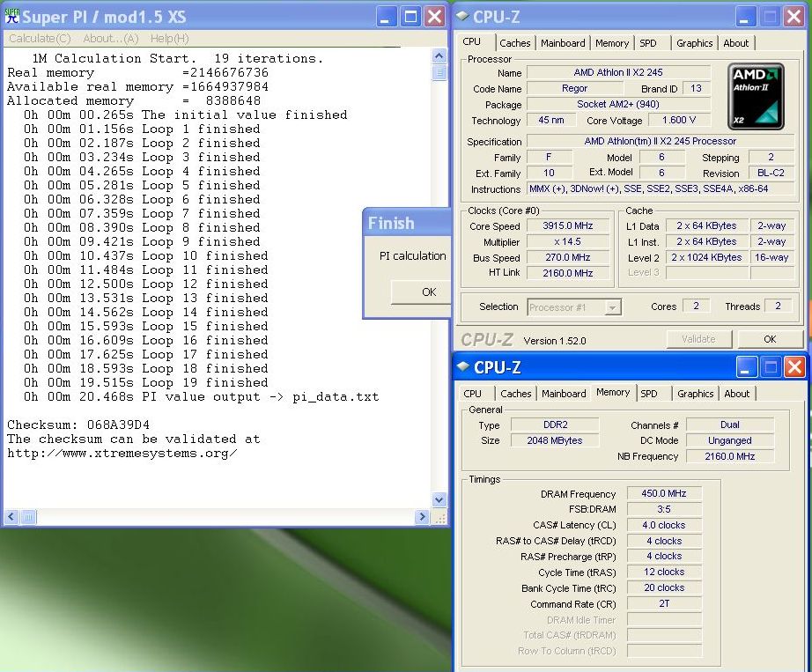Click the Validate button in CPU-Z

698,339
